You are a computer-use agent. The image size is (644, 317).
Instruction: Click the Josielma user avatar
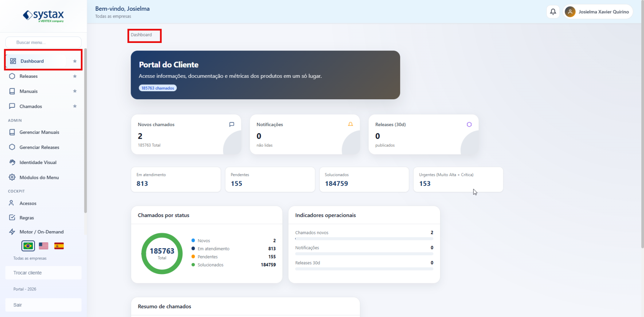click(x=570, y=12)
